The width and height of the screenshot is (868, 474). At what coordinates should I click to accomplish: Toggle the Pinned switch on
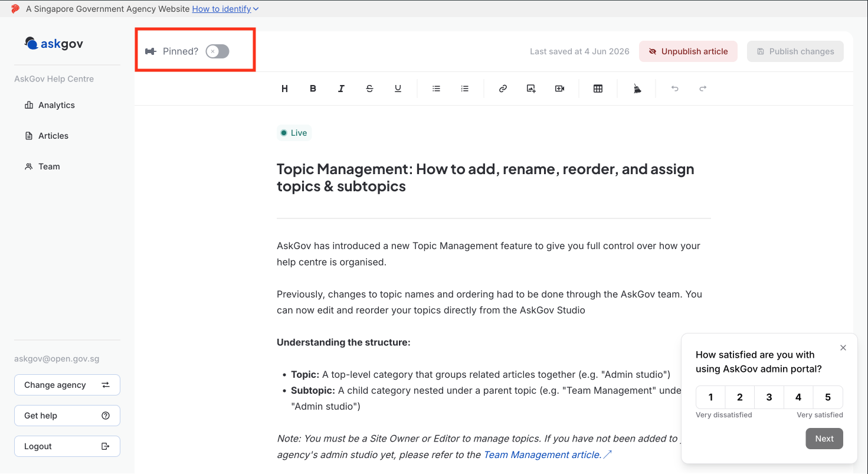[x=217, y=51]
